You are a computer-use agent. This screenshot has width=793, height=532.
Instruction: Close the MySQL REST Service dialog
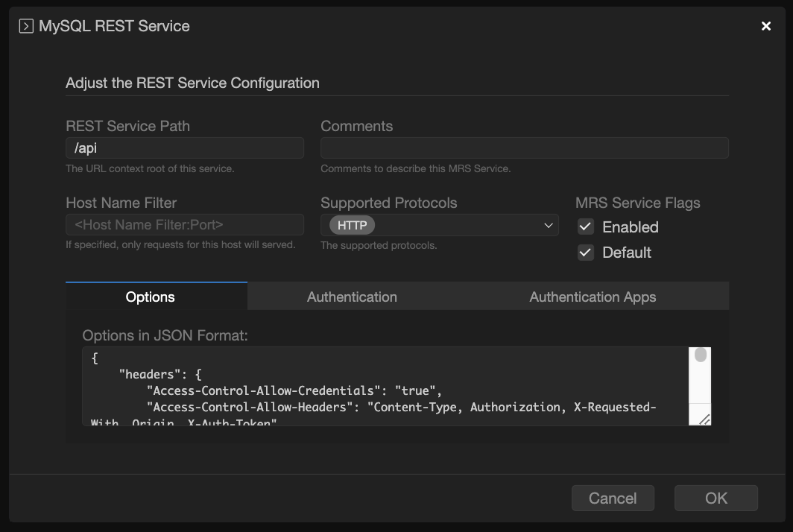[x=765, y=26]
